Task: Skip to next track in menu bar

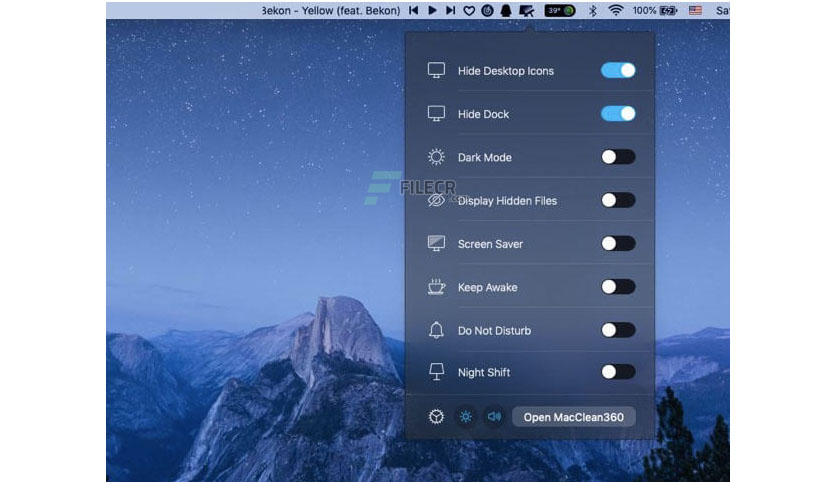Action: (x=451, y=10)
